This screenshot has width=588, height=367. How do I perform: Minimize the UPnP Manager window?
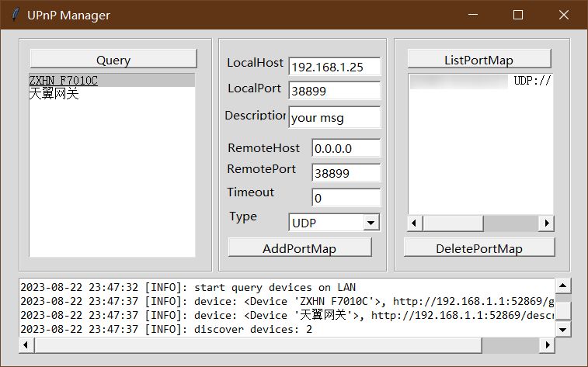point(473,15)
